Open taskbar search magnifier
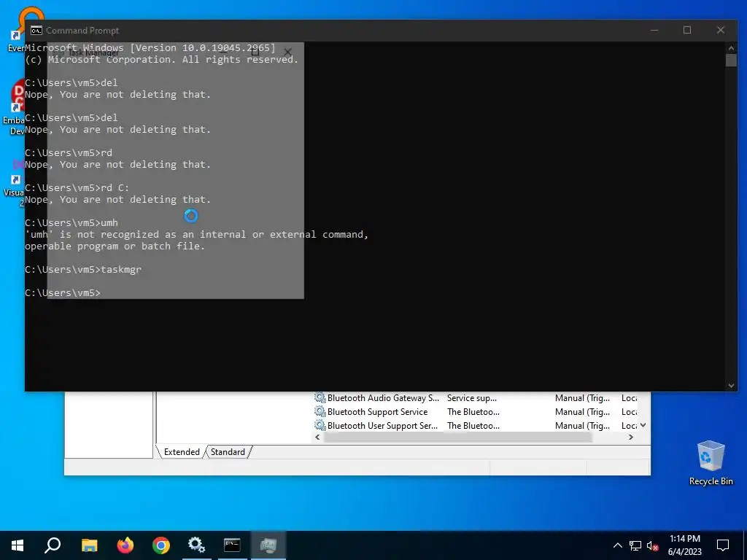The image size is (747, 560). [x=53, y=545]
